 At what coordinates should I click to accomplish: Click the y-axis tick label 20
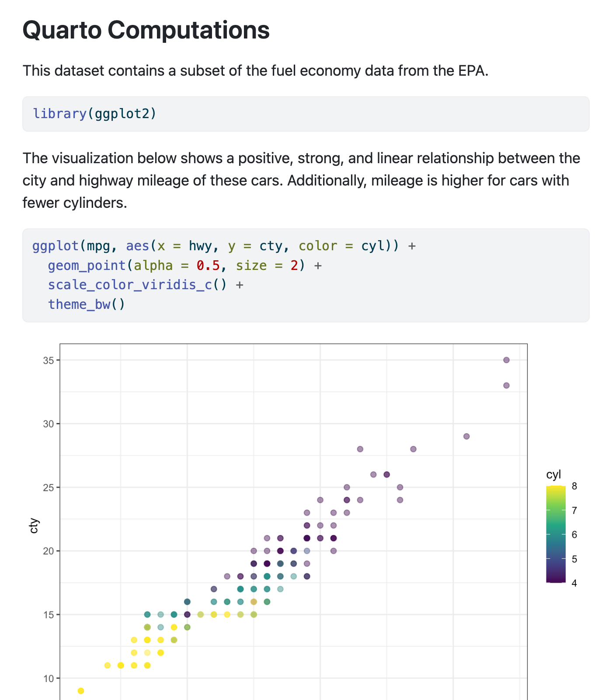point(49,551)
